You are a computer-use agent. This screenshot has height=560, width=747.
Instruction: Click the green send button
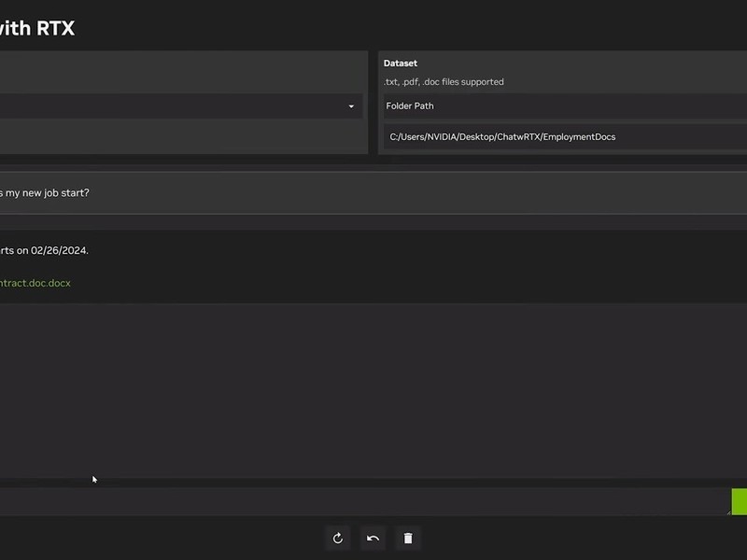(740, 501)
